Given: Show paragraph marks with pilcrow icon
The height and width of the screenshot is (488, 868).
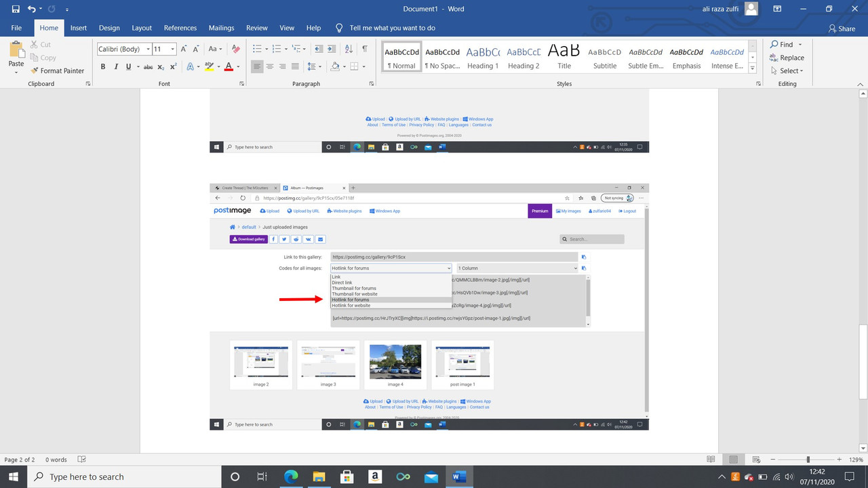Looking at the screenshot, I should 365,49.
